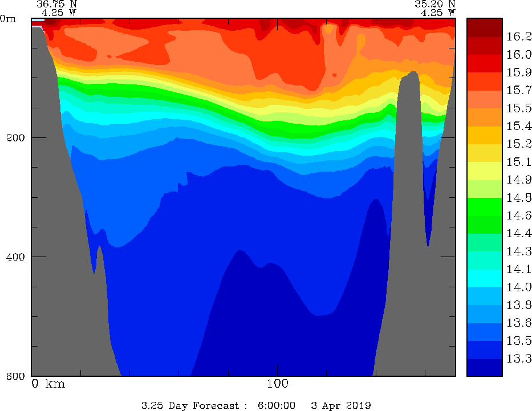Select the 400 depth axis label
This screenshot has height=411, width=532.
(x=15, y=257)
